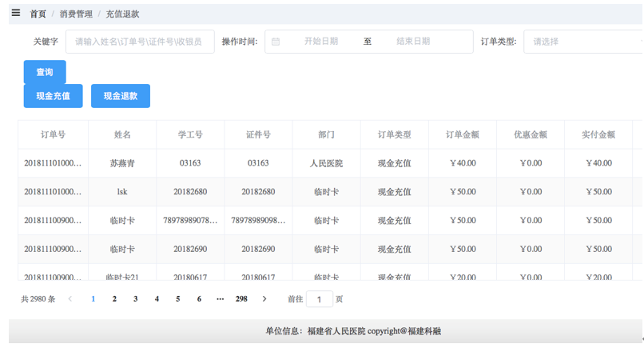644x344 pixels.
Task: Click the 福建省人民医院 footer text
Action: pyautogui.click(x=336, y=331)
